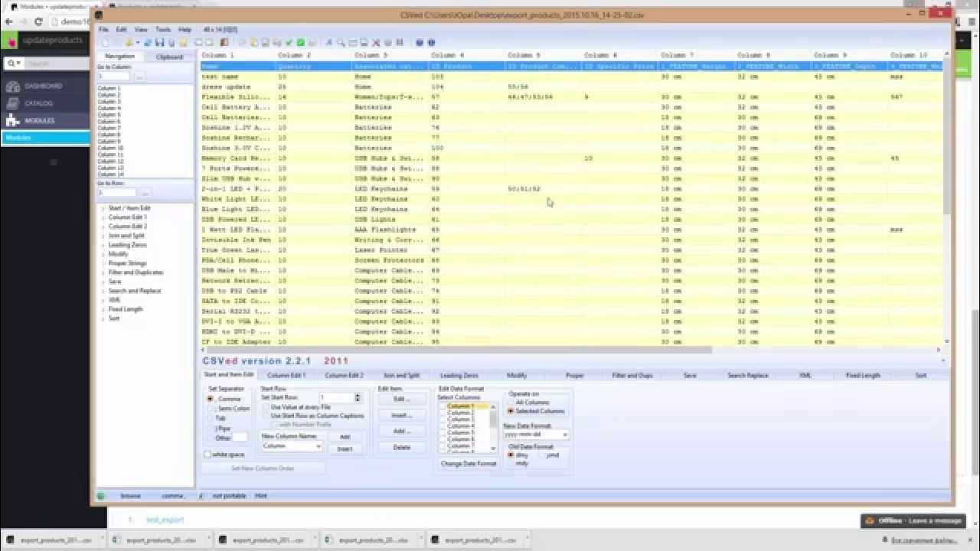980x551 pixels.
Task: Click the New file toolbar icon
Action: click(x=105, y=42)
